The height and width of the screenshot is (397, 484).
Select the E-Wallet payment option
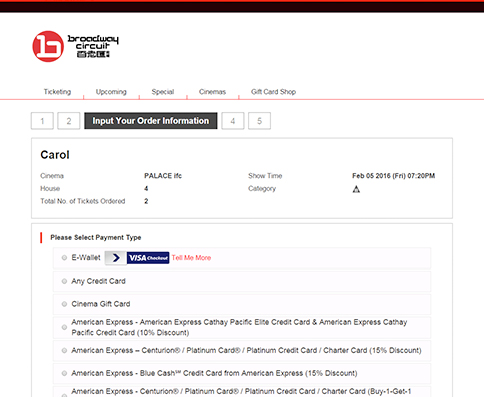point(64,257)
